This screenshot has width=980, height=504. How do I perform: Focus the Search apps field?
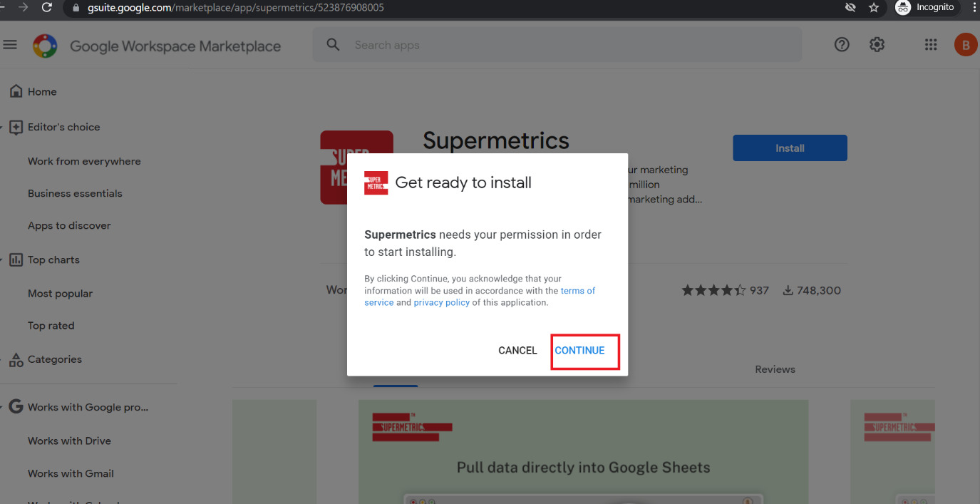coord(557,45)
